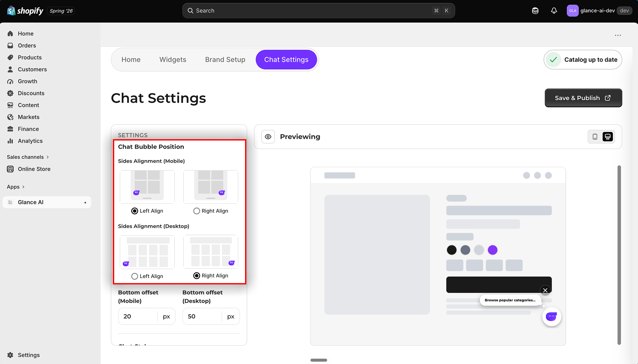Choose the desktop right-aligned layout thumbnail
Viewport: 638px width, 364px height.
point(211,252)
